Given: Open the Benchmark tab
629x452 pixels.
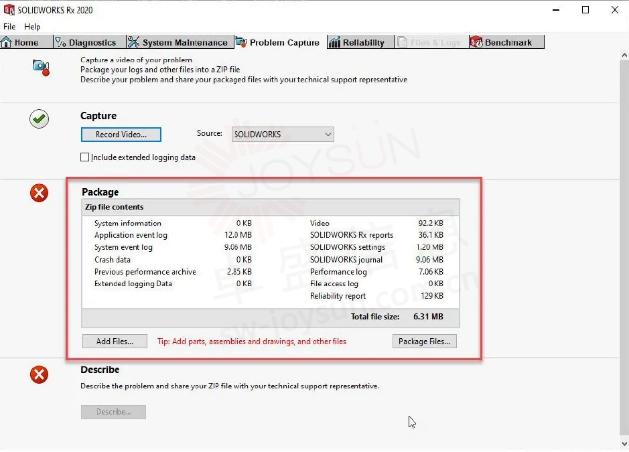Looking at the screenshot, I should pyautogui.click(x=507, y=42).
